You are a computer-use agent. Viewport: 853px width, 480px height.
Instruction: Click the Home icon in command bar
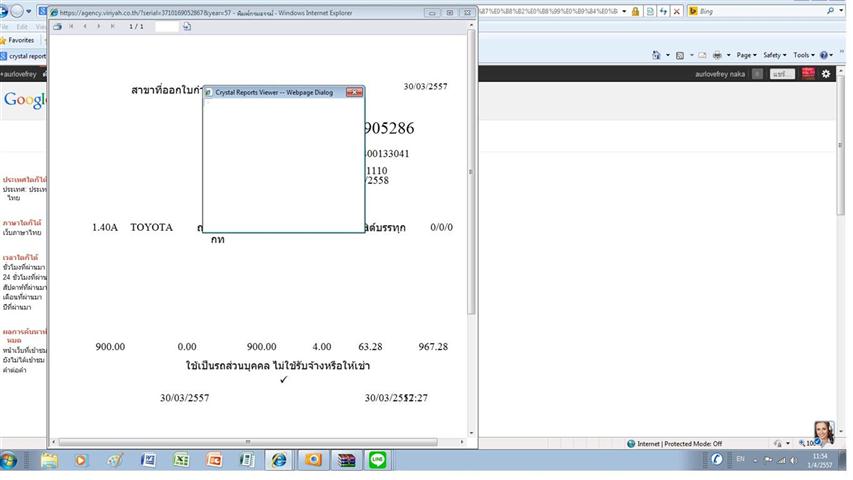point(656,55)
